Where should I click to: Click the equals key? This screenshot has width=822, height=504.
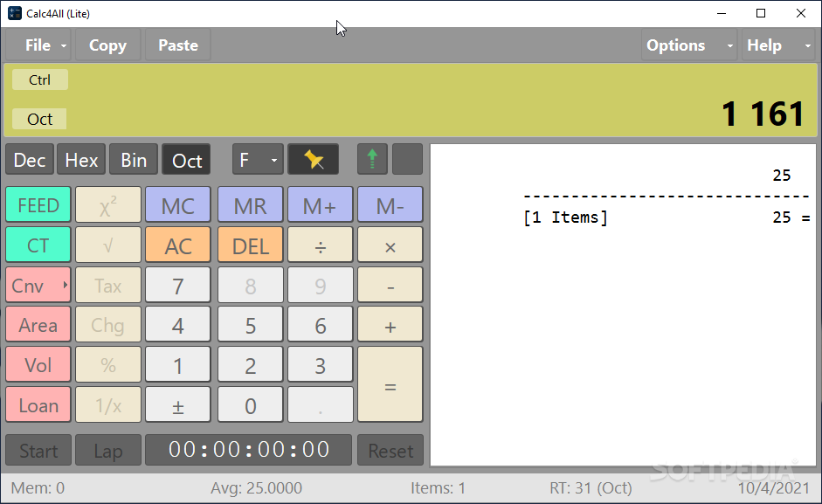390,384
